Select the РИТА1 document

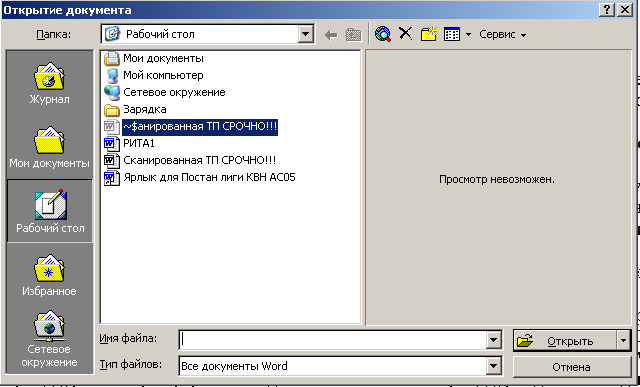[129, 144]
